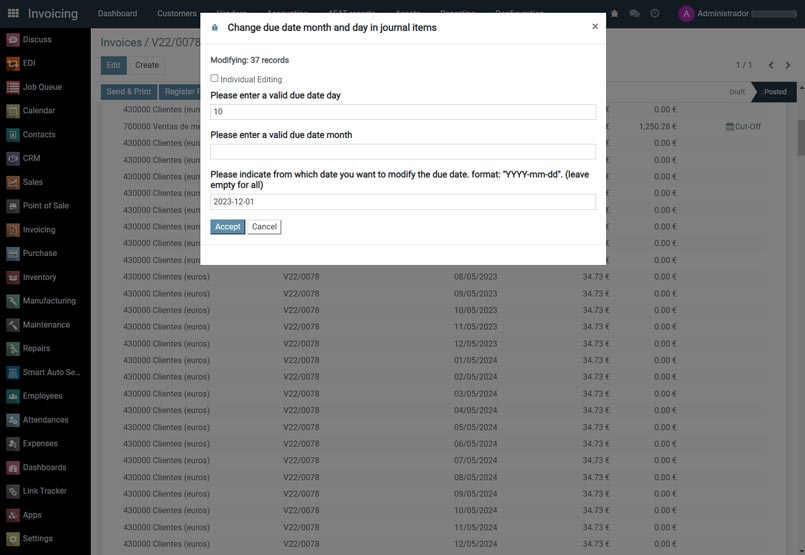Click the debug bug icon in top bar

click(615, 14)
